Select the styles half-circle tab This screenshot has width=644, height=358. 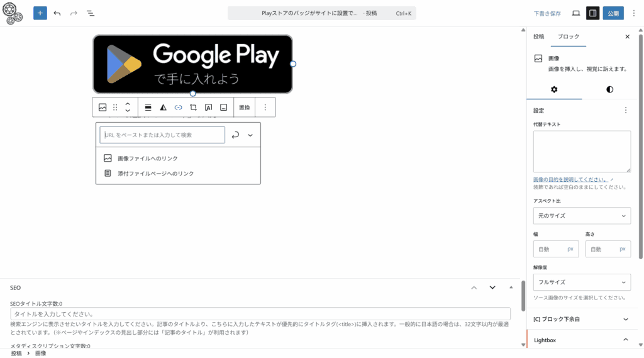[609, 89]
